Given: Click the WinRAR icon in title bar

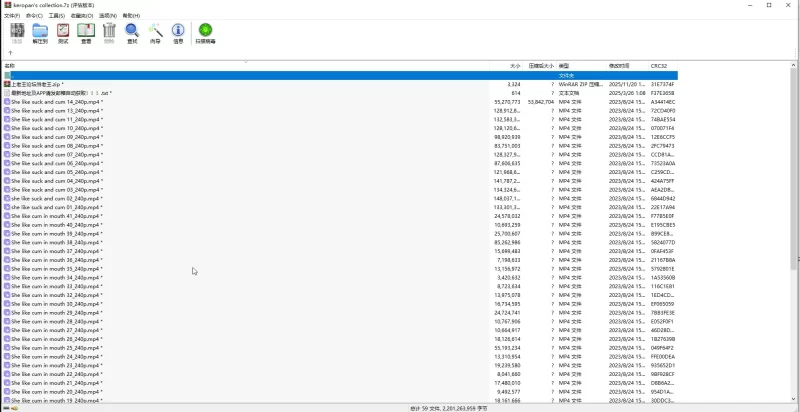Looking at the screenshot, I should pos(8,5).
